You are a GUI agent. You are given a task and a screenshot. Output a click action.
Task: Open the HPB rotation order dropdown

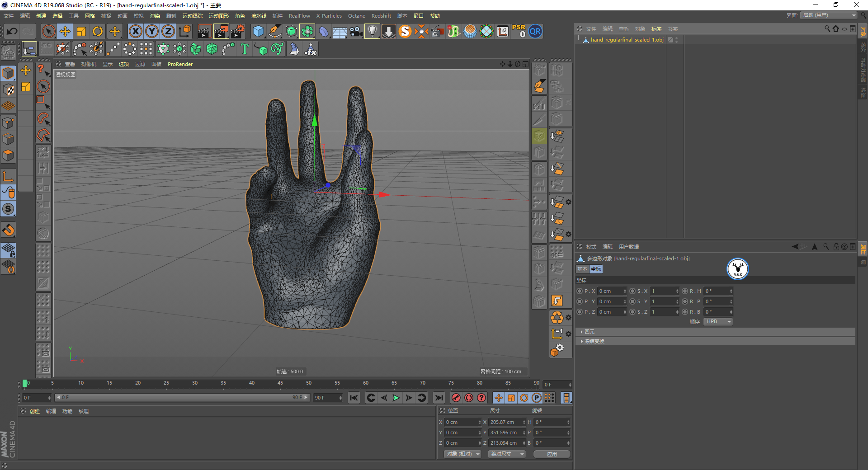coord(718,322)
